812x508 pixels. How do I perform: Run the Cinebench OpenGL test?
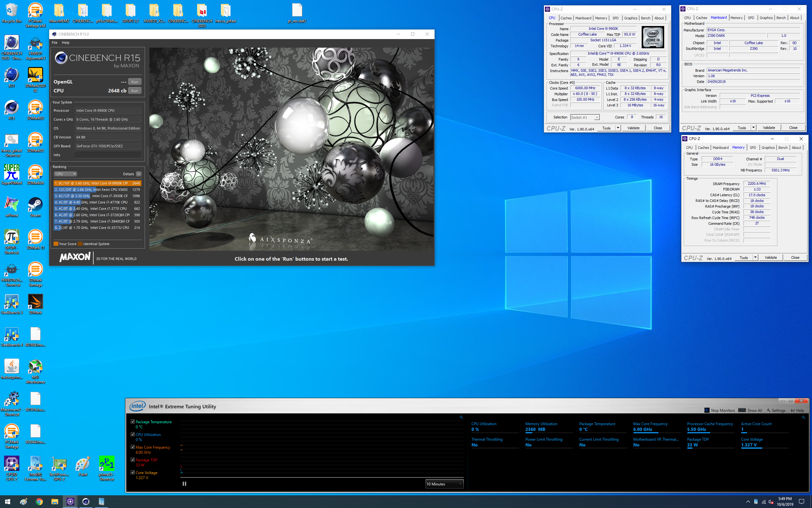coord(134,82)
